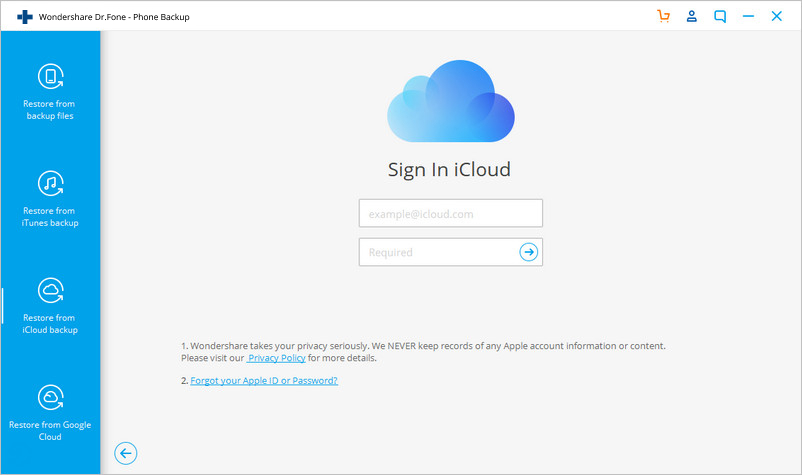Minimize the Dr.Fone window
This screenshot has width=802, height=475.
pos(748,16)
